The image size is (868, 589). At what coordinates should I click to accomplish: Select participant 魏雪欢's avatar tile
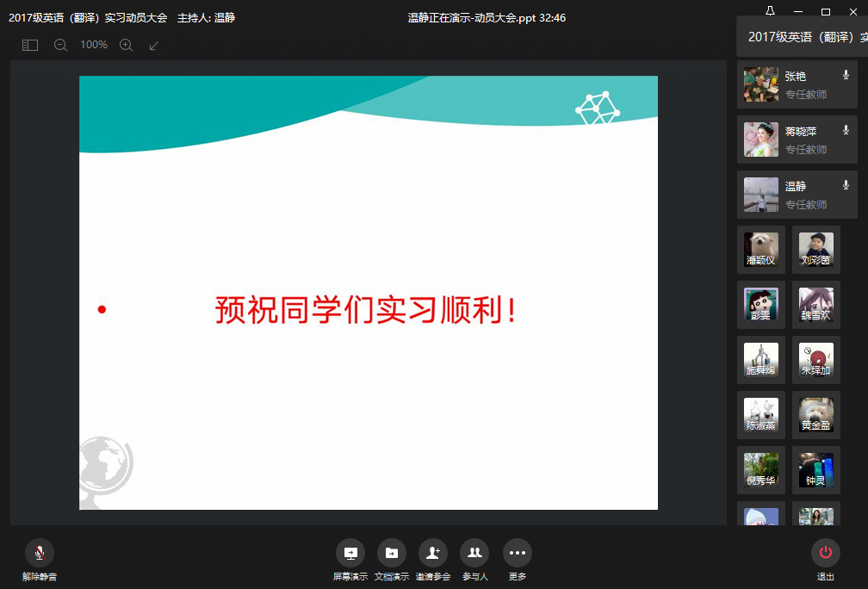[816, 304]
